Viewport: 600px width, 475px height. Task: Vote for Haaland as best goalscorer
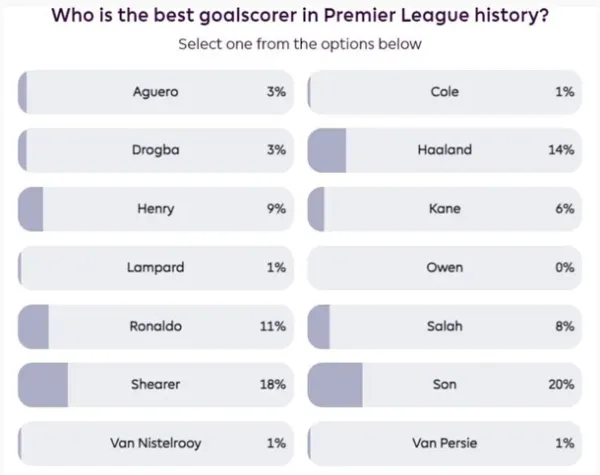click(x=444, y=150)
